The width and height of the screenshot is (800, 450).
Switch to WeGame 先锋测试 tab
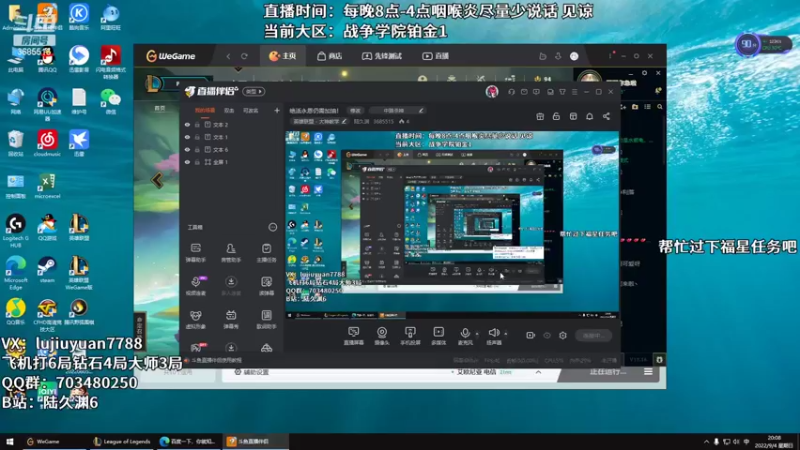[x=382, y=56]
